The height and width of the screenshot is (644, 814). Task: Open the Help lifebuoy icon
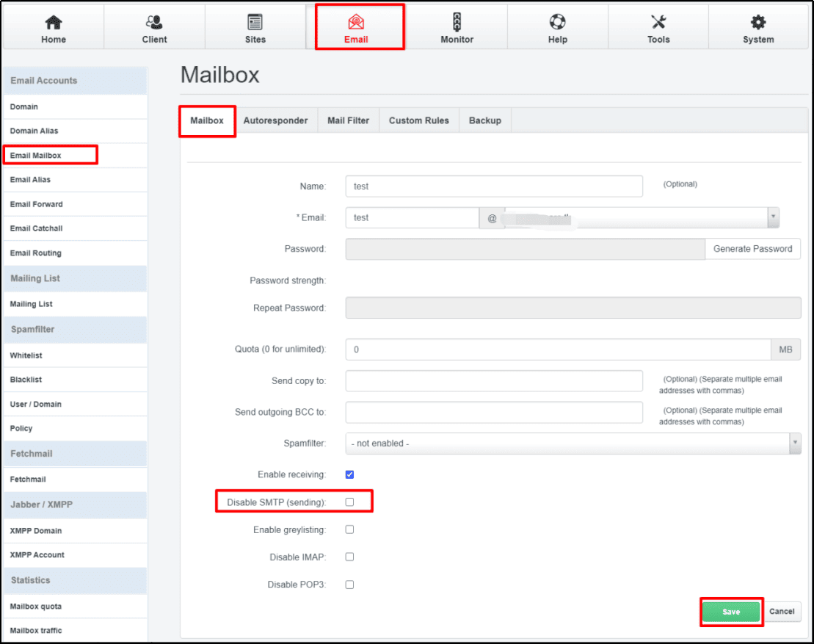pos(558,22)
